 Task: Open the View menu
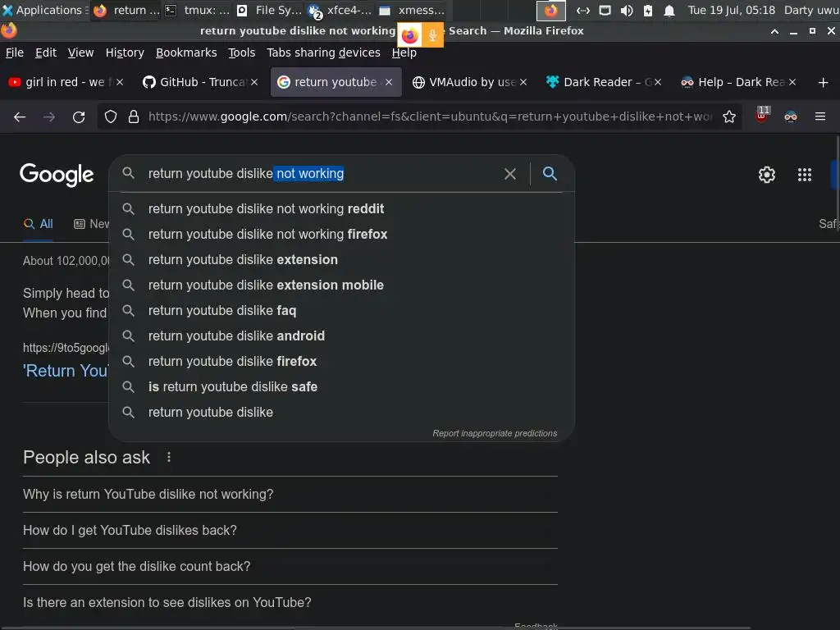(81, 52)
